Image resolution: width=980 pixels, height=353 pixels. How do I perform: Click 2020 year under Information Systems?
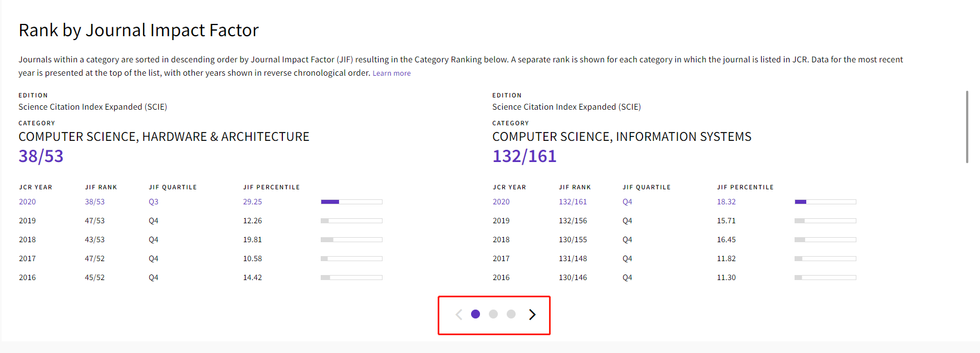click(x=501, y=202)
